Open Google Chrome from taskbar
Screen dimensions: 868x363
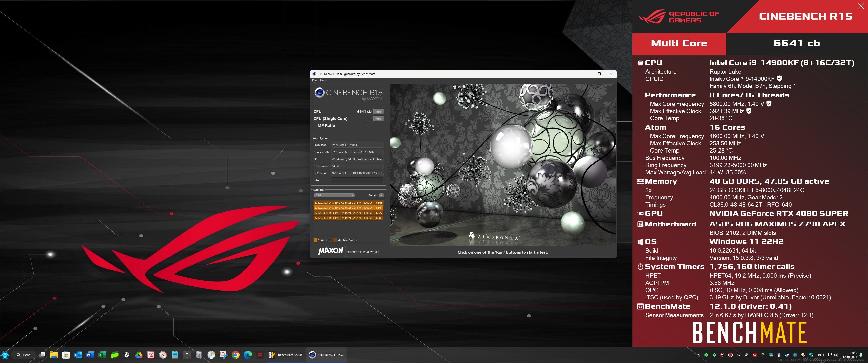pos(236,355)
